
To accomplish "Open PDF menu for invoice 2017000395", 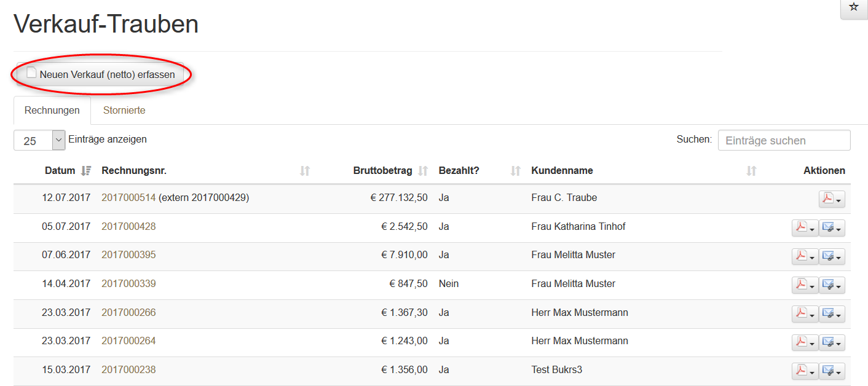I will click(x=805, y=256).
